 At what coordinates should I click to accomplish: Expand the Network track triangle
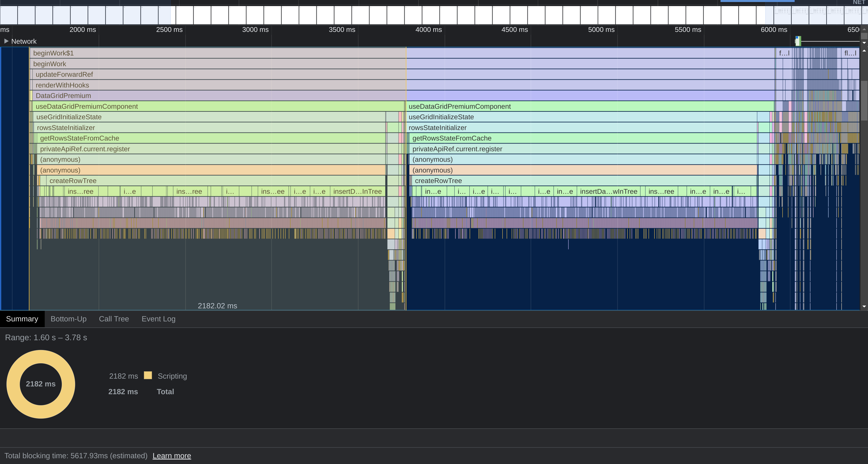(6, 41)
